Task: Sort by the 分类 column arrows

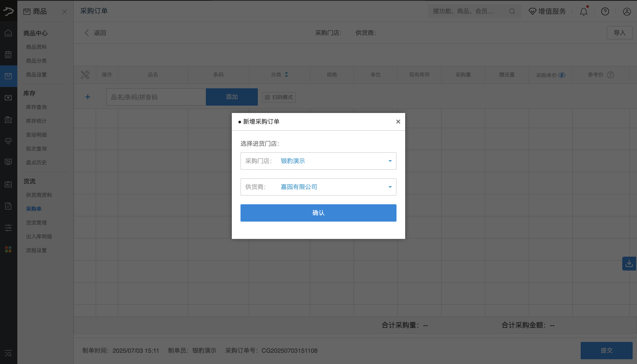Action: tap(286, 75)
